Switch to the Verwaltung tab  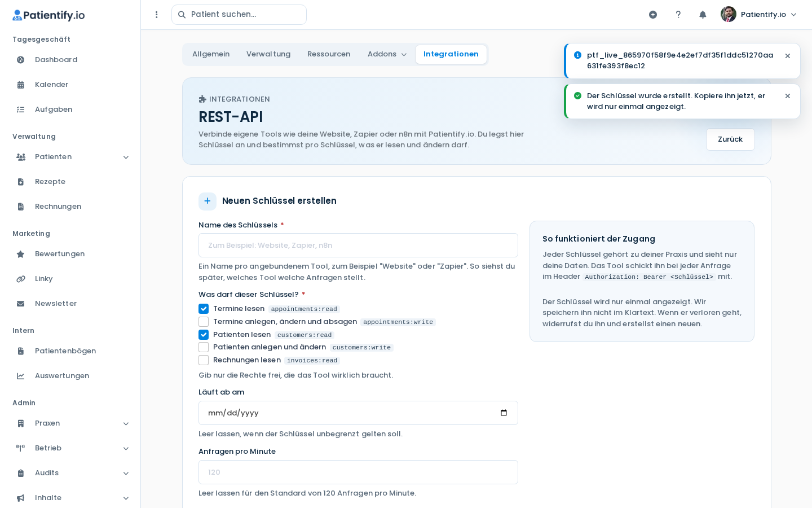pos(268,54)
